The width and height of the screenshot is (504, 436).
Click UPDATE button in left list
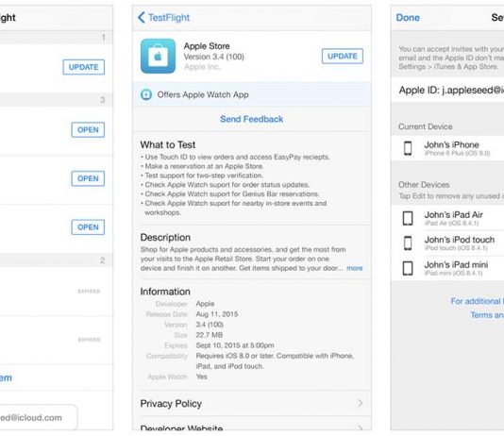click(x=84, y=67)
